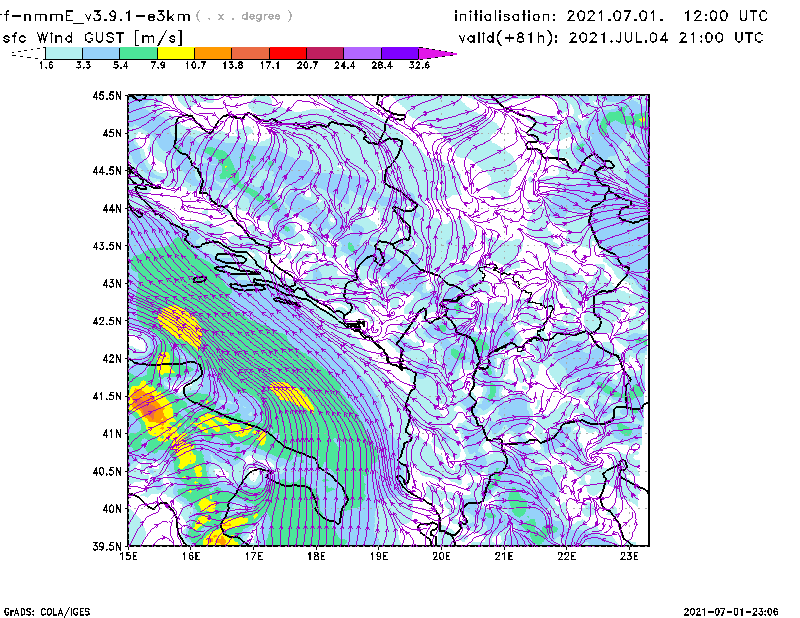Click the legend value 10.7
The image size is (800, 618).
[x=195, y=65]
